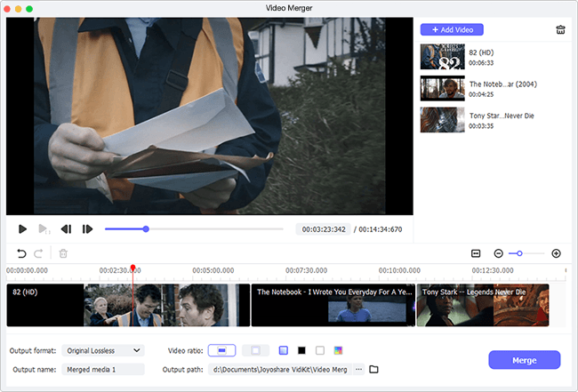Choose the blur background fill option
Screen dimensions: 578x392
point(283,350)
